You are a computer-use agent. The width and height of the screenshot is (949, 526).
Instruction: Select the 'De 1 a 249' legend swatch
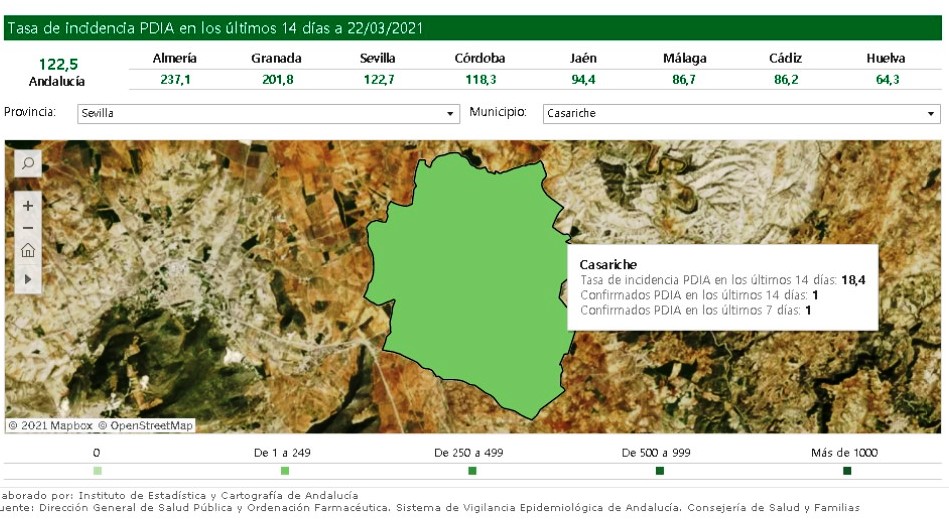285,471
